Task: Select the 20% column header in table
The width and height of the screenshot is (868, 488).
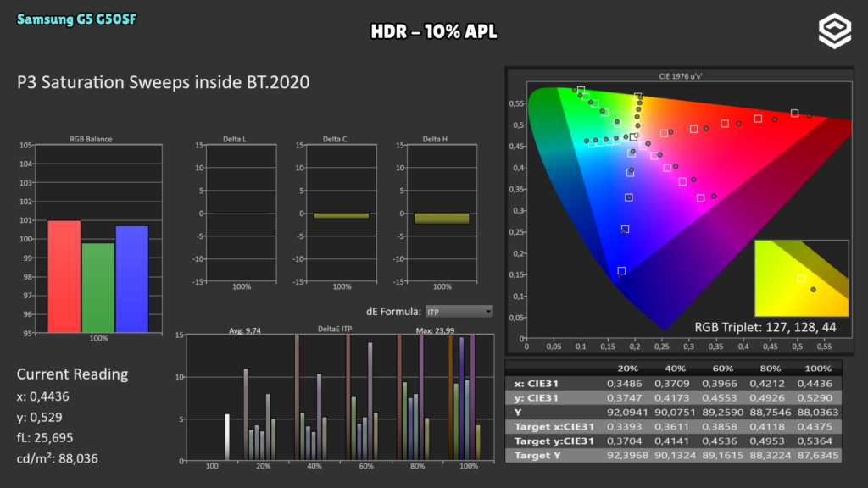Action: pyautogui.click(x=627, y=369)
